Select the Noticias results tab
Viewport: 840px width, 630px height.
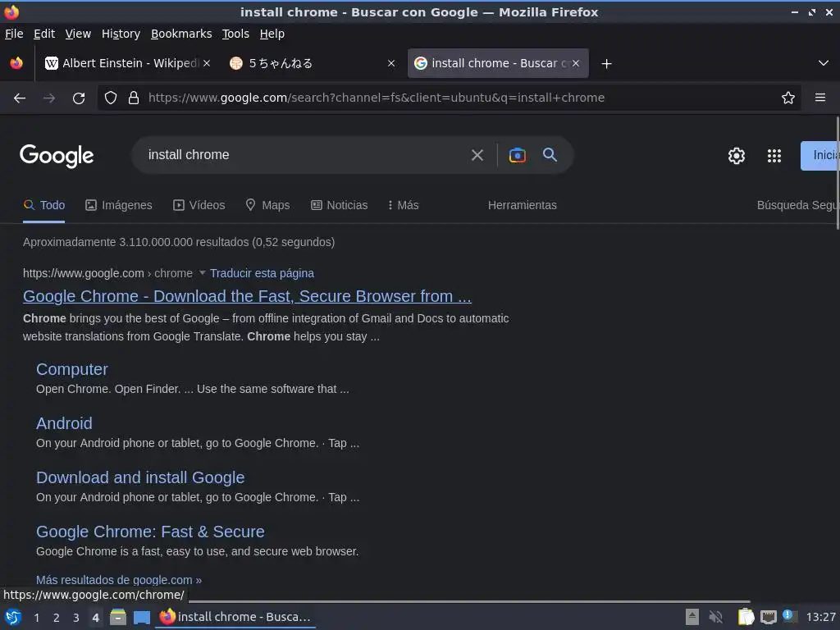click(x=340, y=205)
